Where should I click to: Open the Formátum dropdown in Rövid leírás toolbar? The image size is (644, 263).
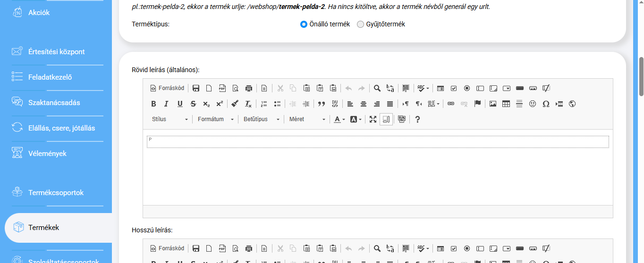pyautogui.click(x=215, y=119)
